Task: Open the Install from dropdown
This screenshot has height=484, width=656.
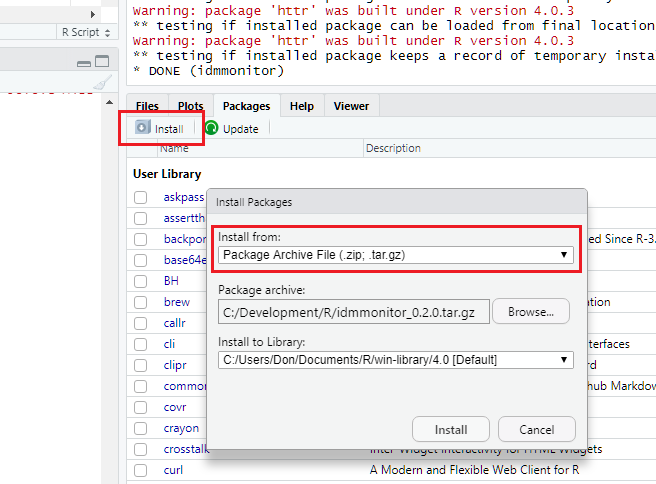Action: pos(395,255)
